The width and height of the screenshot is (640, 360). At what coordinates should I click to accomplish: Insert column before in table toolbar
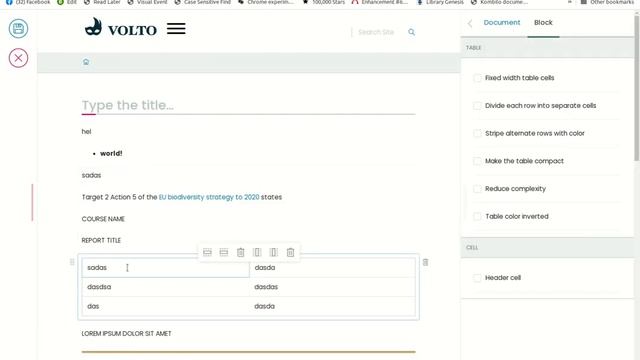point(257,252)
